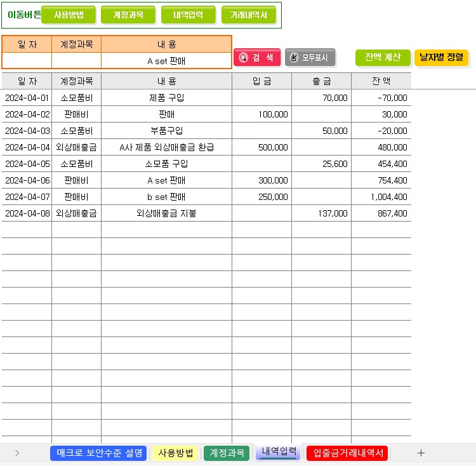Viewport: 476px width, 466px height.
Task: Open 거래내역서 with the green button
Action: point(249,15)
